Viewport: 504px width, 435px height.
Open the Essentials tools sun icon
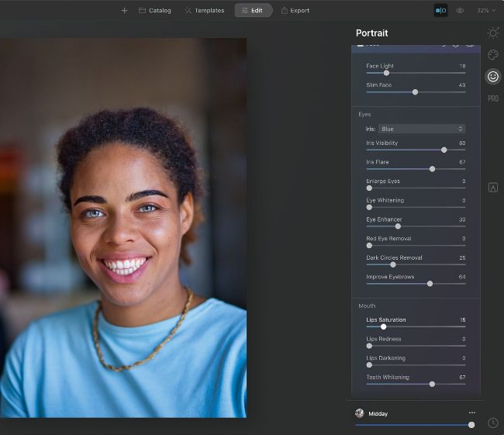click(x=493, y=33)
